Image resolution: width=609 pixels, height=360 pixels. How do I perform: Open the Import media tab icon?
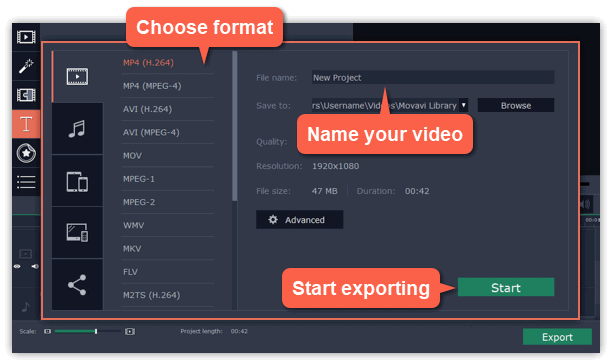point(26,37)
